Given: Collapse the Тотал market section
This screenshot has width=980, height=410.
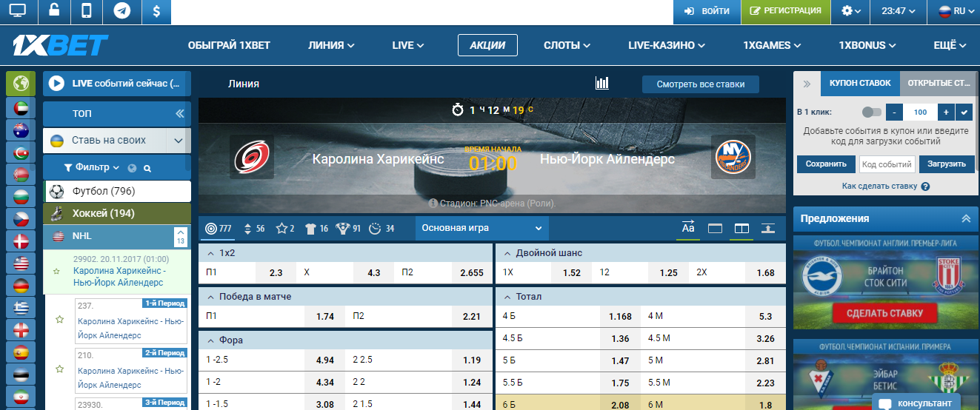Looking at the screenshot, I should 641,296.
